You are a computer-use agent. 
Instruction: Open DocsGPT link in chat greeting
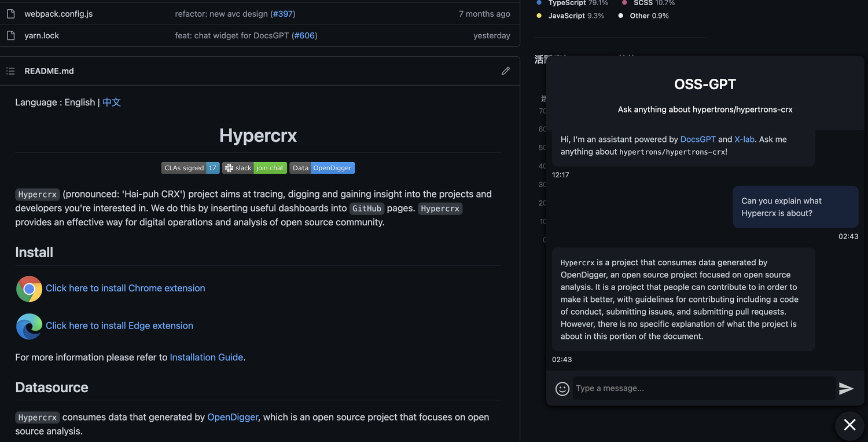698,139
